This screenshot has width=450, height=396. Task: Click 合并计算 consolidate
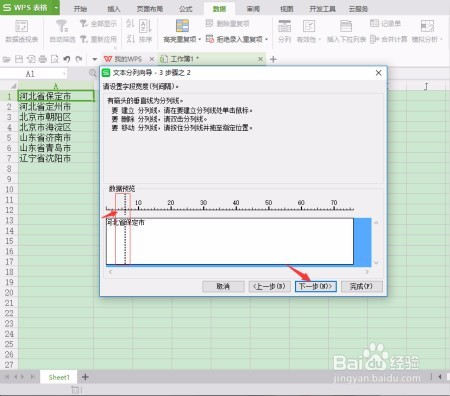coord(389,39)
